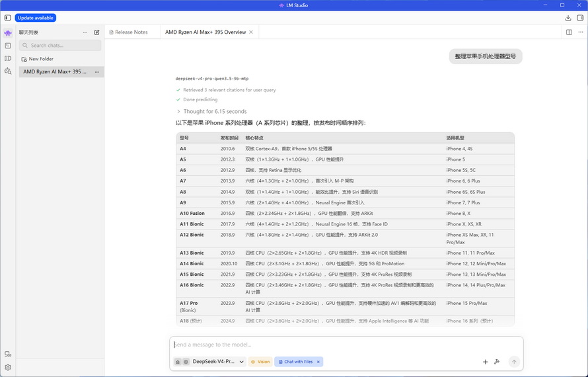
Task: Click the deepseek-v4-pro-qwen3.5-9b-mtp model label
Action: click(212, 79)
